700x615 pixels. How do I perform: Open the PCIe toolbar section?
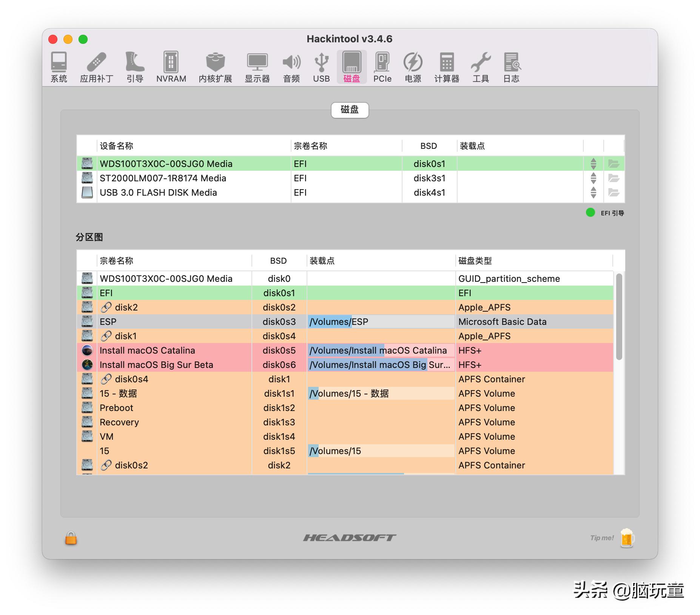click(382, 67)
